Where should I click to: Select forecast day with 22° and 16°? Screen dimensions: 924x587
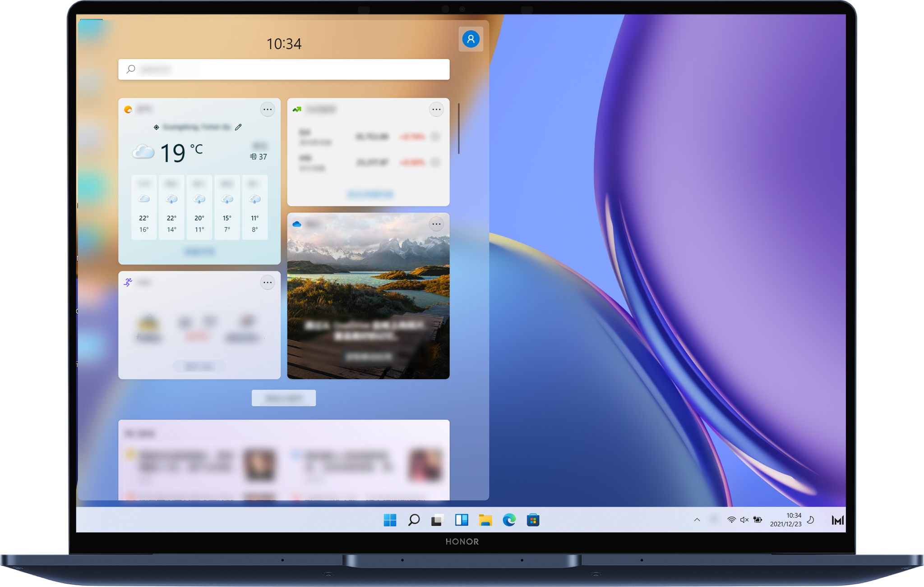[144, 207]
